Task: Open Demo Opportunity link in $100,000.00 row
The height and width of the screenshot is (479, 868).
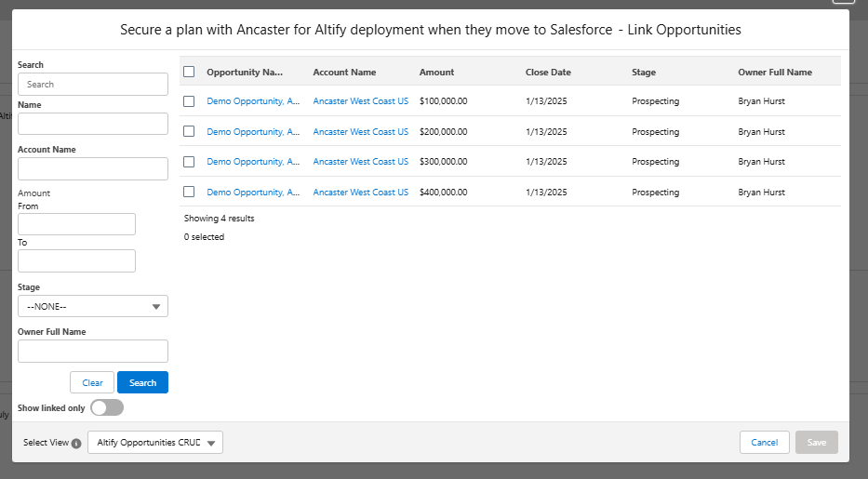Action: [253, 101]
